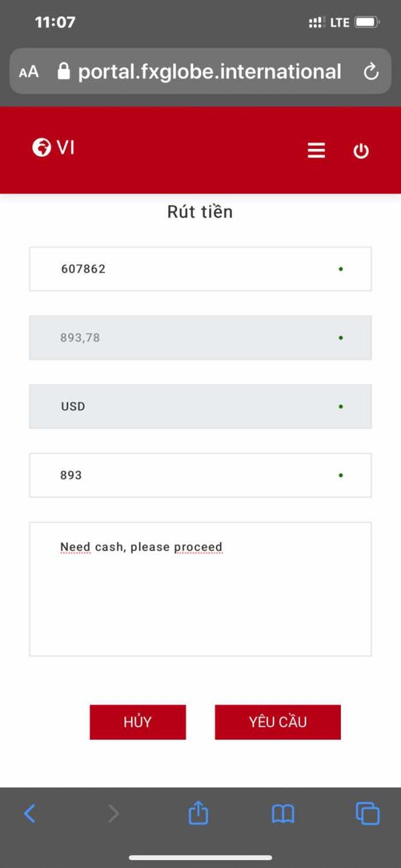Tap the portal.fxglobe.international address
This screenshot has height=868, width=401.
click(209, 71)
